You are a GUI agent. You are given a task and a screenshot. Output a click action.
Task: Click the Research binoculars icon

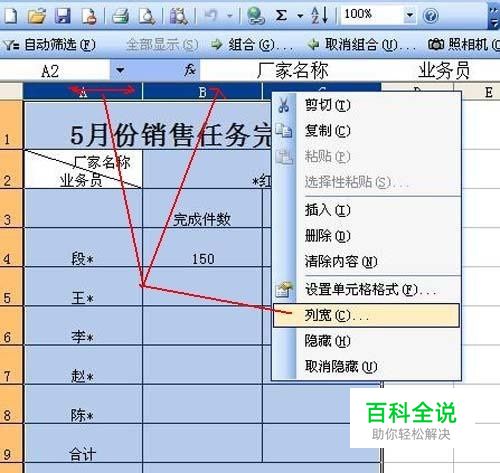tap(178, 15)
